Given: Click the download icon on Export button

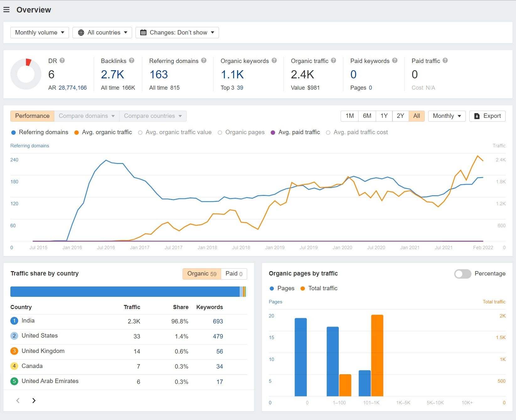Looking at the screenshot, I should point(477,116).
